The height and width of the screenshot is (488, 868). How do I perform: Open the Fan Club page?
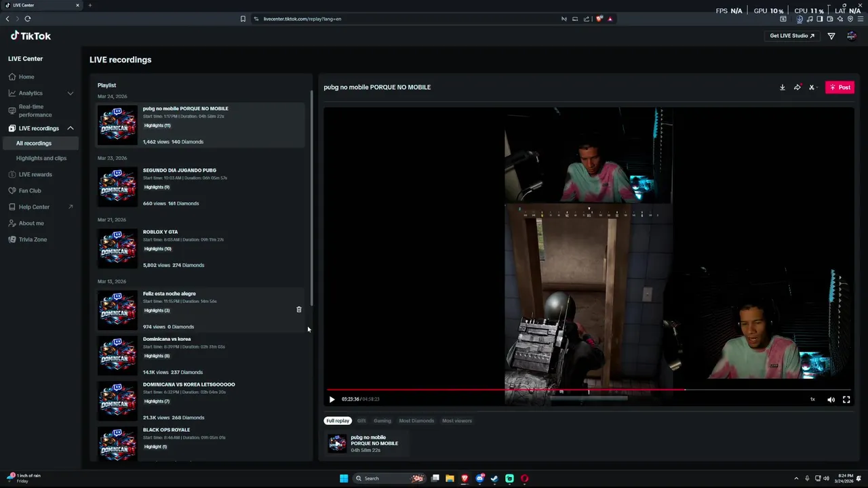click(x=30, y=190)
